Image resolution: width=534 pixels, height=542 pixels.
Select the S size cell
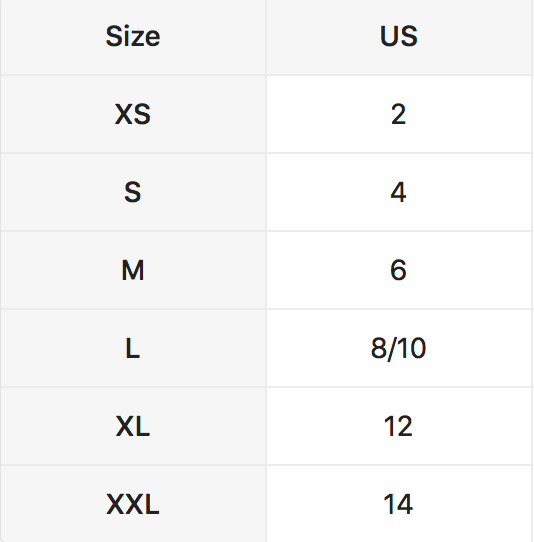point(133,192)
